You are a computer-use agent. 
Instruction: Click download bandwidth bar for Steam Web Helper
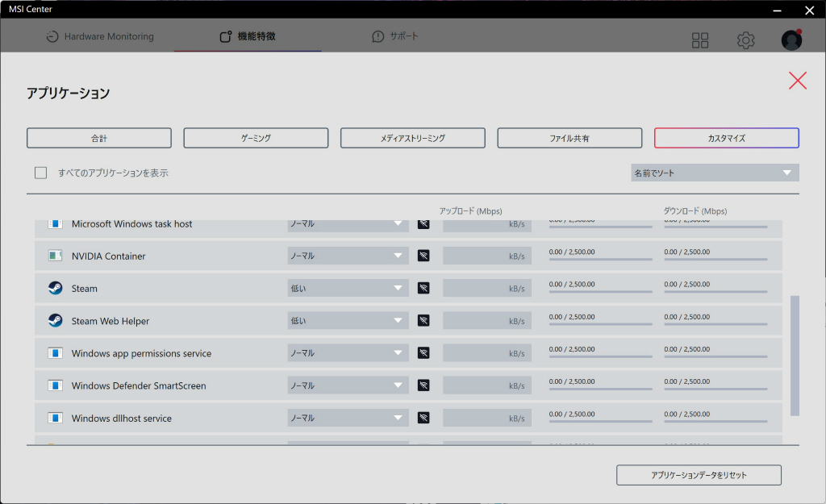click(715, 324)
